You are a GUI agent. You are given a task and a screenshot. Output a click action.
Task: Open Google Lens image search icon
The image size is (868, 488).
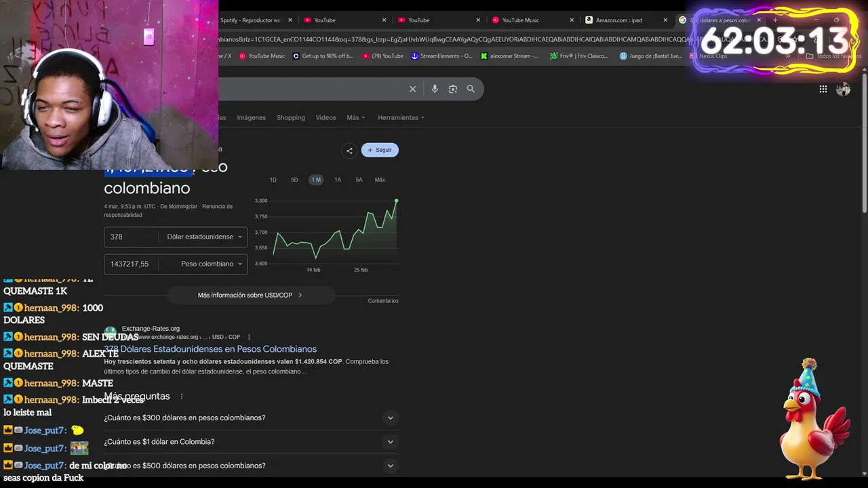click(x=453, y=89)
